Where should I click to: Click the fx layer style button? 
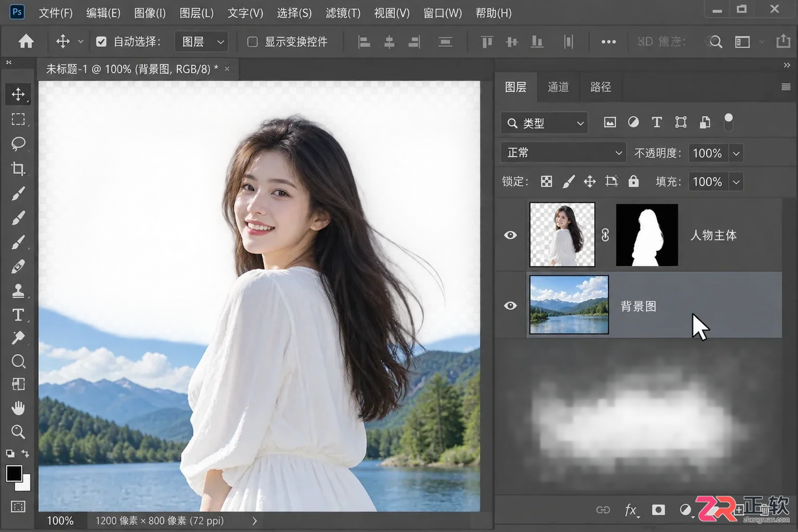click(631, 510)
